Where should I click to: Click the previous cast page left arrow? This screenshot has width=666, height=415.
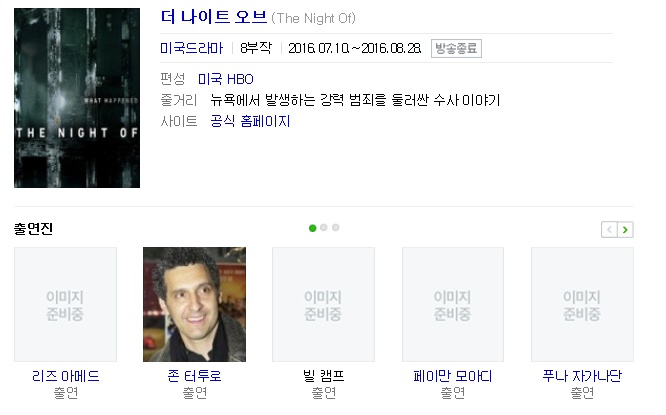pyautogui.click(x=609, y=230)
